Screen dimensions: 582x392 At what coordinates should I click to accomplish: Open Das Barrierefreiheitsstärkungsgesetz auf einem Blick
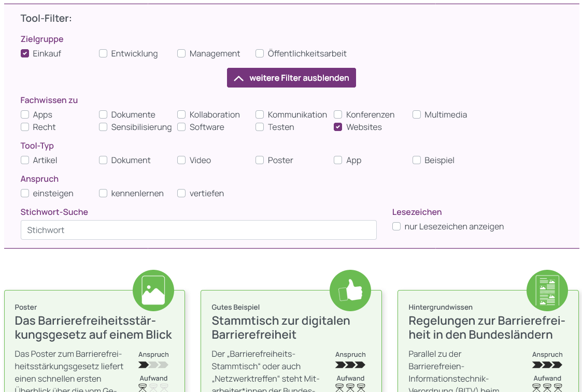click(x=93, y=327)
